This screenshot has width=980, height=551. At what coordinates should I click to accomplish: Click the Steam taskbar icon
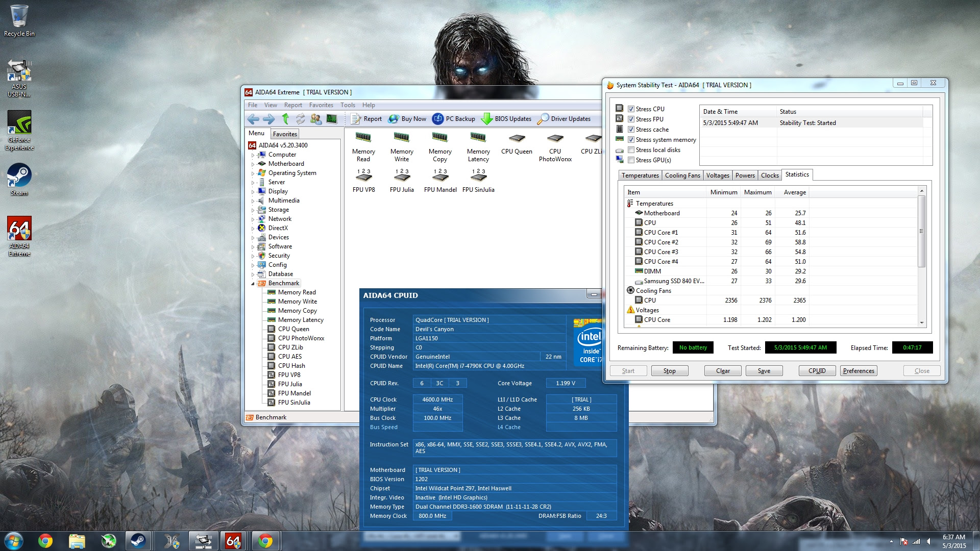pyautogui.click(x=138, y=541)
